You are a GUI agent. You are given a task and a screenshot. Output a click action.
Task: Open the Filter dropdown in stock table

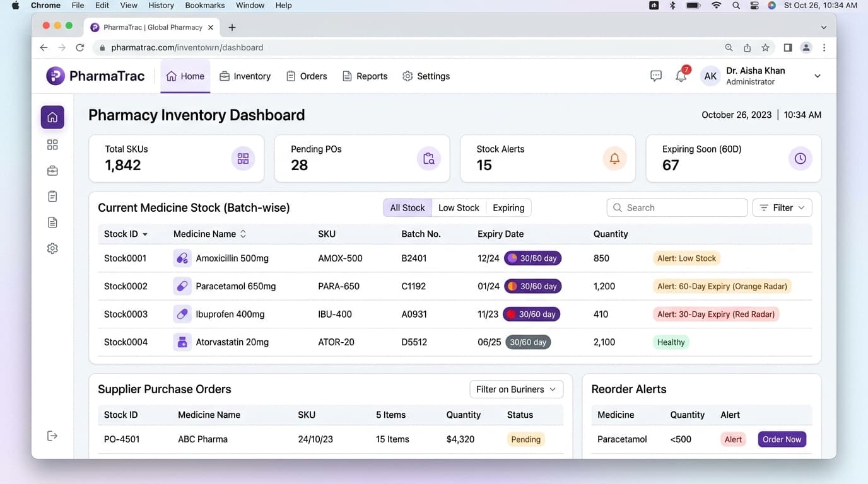[782, 208]
